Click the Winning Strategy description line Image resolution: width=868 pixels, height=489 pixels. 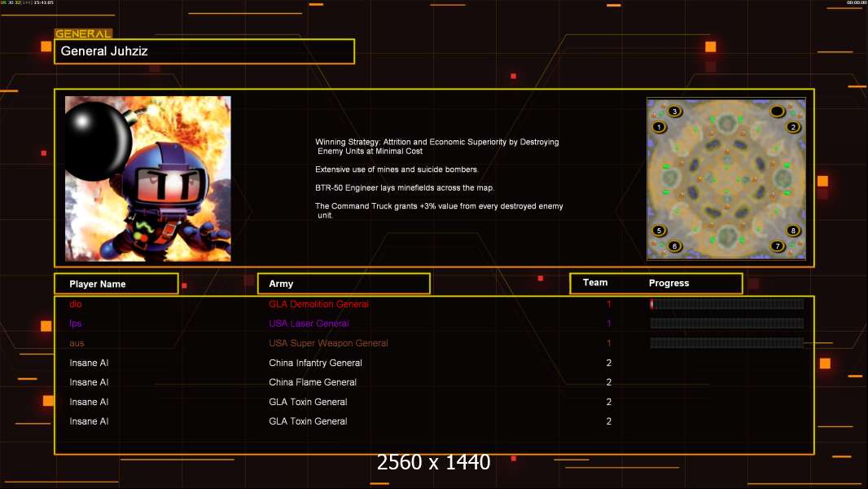point(436,146)
